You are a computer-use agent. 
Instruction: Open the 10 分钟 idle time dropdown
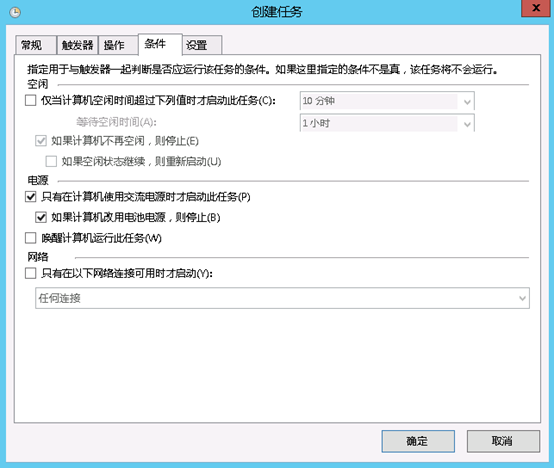coord(387,101)
